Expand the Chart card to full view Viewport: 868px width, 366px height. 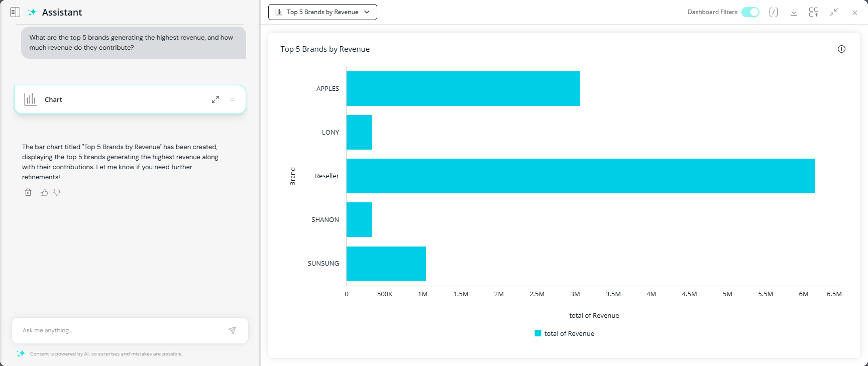coord(215,99)
